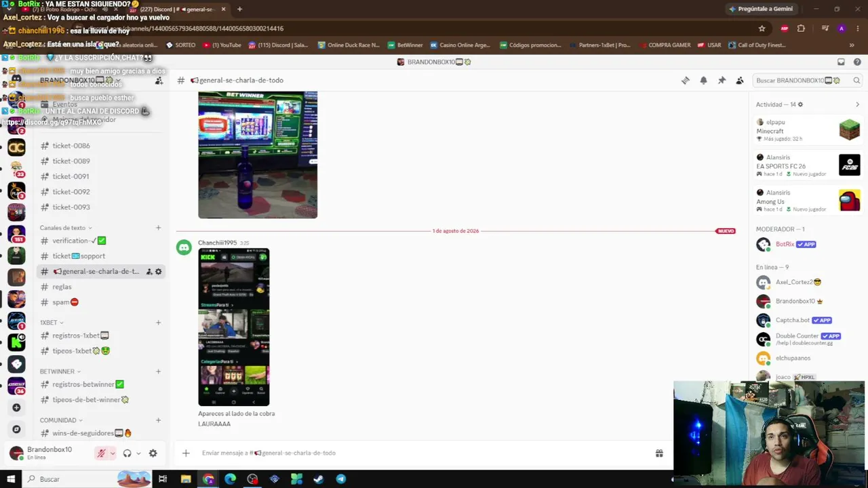The width and height of the screenshot is (868, 488).
Task: Open Discord help question mark icon
Action: click(x=857, y=62)
